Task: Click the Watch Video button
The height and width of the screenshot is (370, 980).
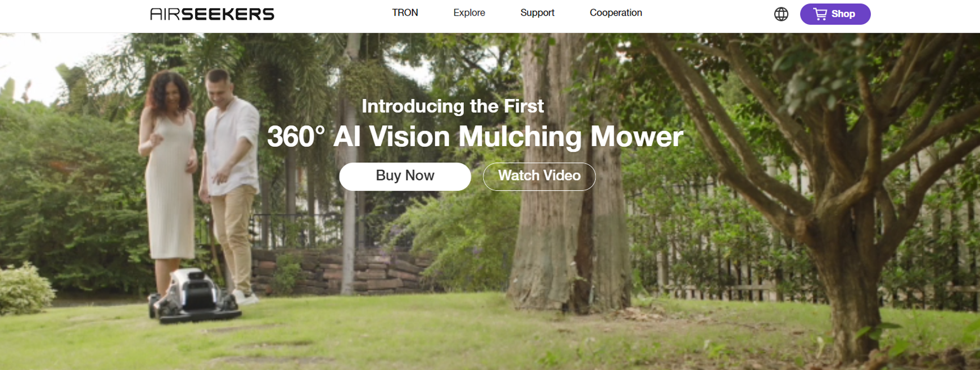Action: coord(539,176)
